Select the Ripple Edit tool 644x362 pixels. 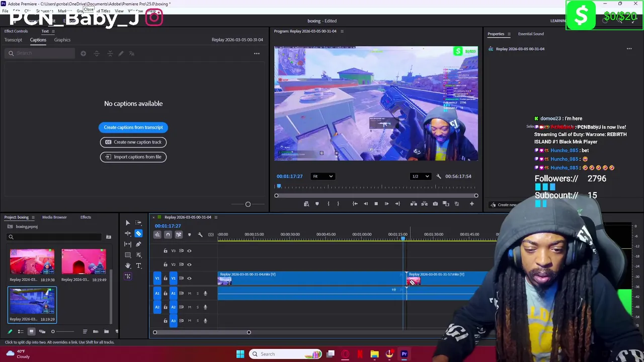tap(128, 233)
